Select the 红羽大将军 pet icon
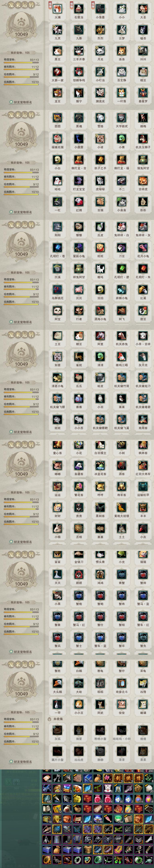 click(143, 466)
